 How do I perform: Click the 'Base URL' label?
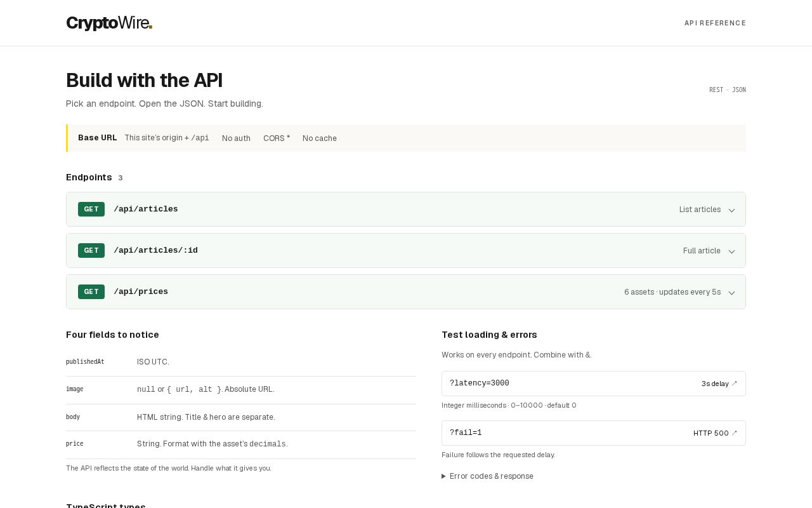tap(98, 138)
